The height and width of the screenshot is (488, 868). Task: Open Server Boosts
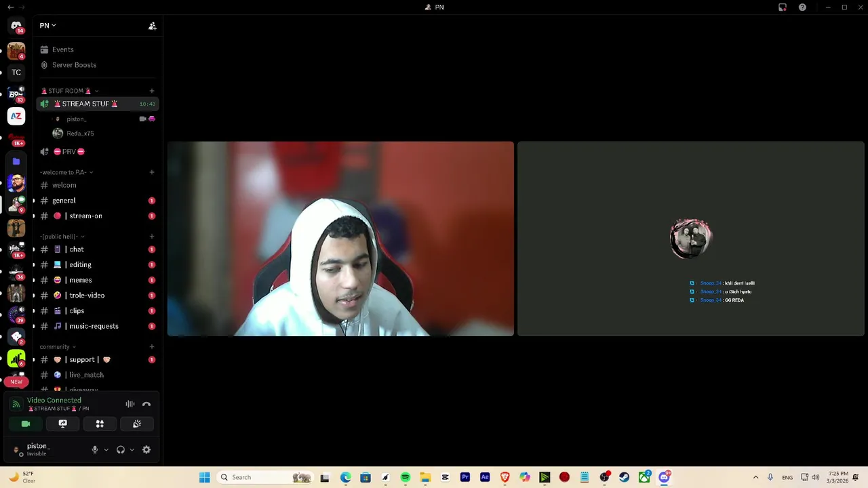[x=97, y=65]
